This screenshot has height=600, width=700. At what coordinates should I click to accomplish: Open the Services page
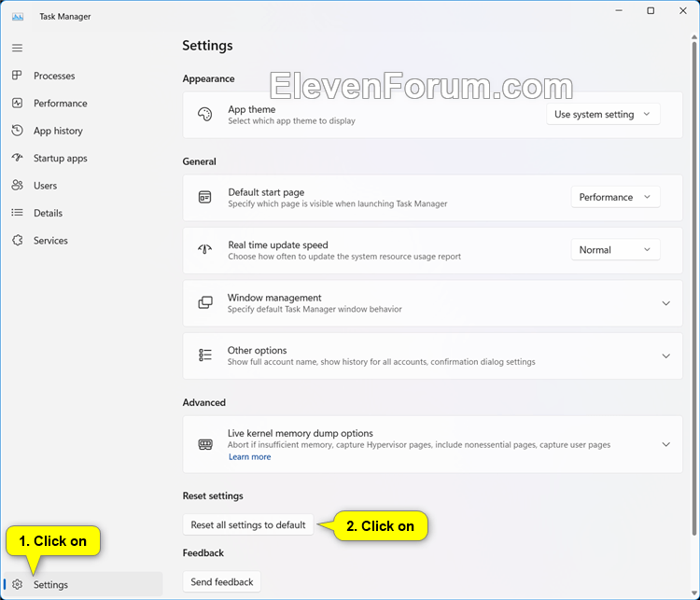coord(85,240)
